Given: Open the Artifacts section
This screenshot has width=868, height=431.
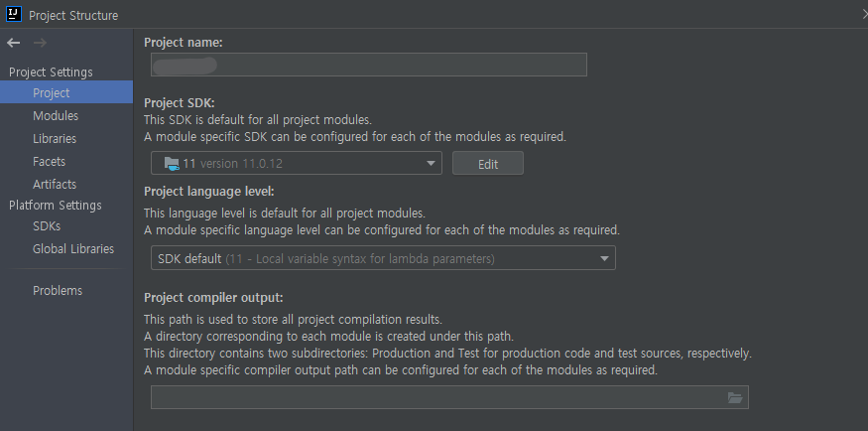Looking at the screenshot, I should pyautogui.click(x=54, y=184).
